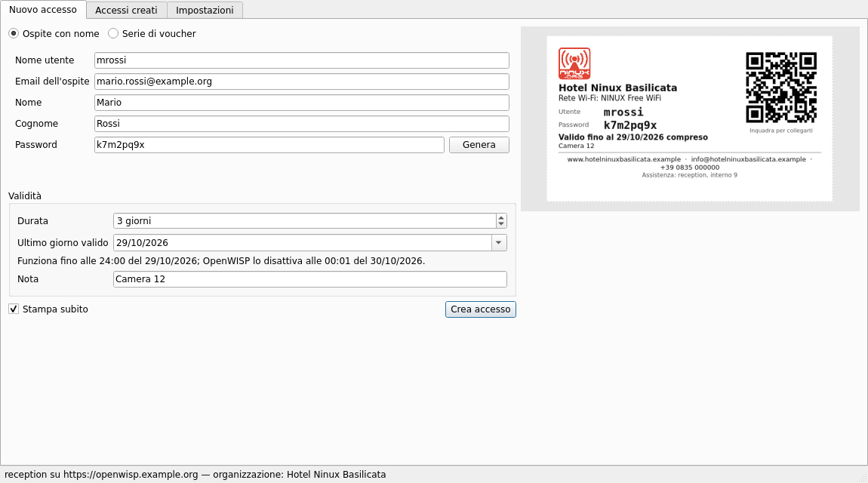The image size is (868, 483).
Task: Click the 'Camera 12' note on the voucher
Action: pos(576,146)
